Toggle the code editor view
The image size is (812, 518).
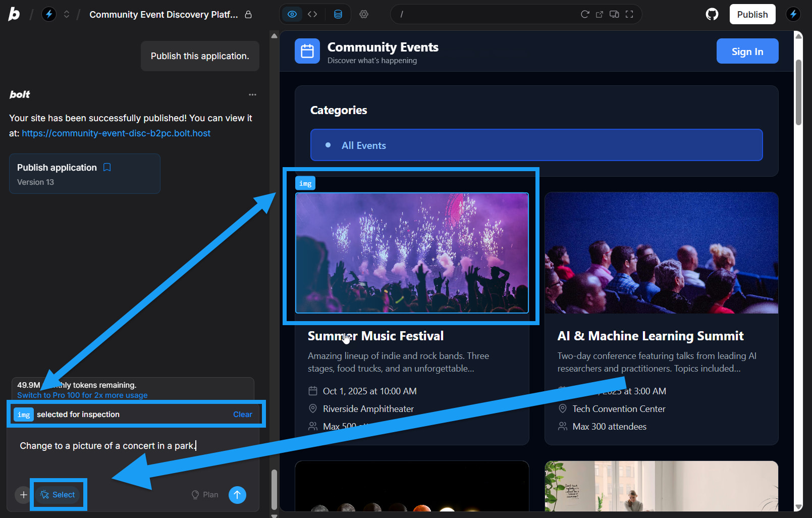coord(312,14)
